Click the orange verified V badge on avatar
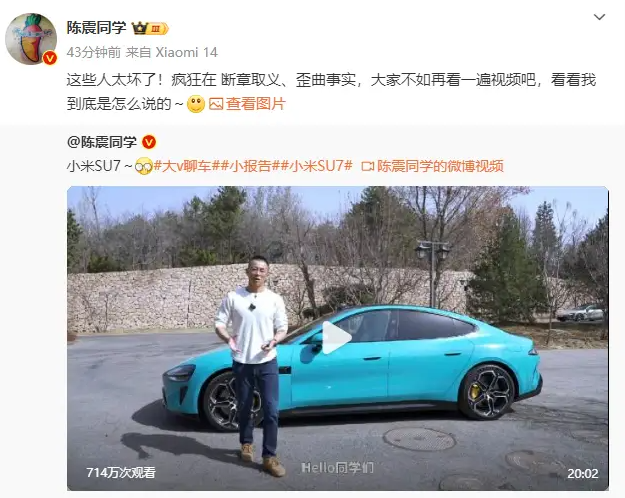 50,58
